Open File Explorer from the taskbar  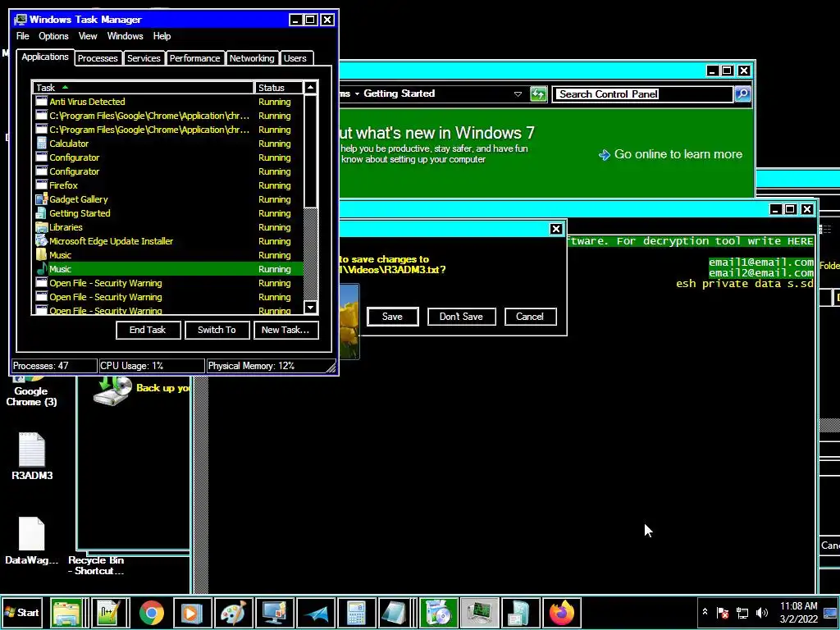pos(67,612)
